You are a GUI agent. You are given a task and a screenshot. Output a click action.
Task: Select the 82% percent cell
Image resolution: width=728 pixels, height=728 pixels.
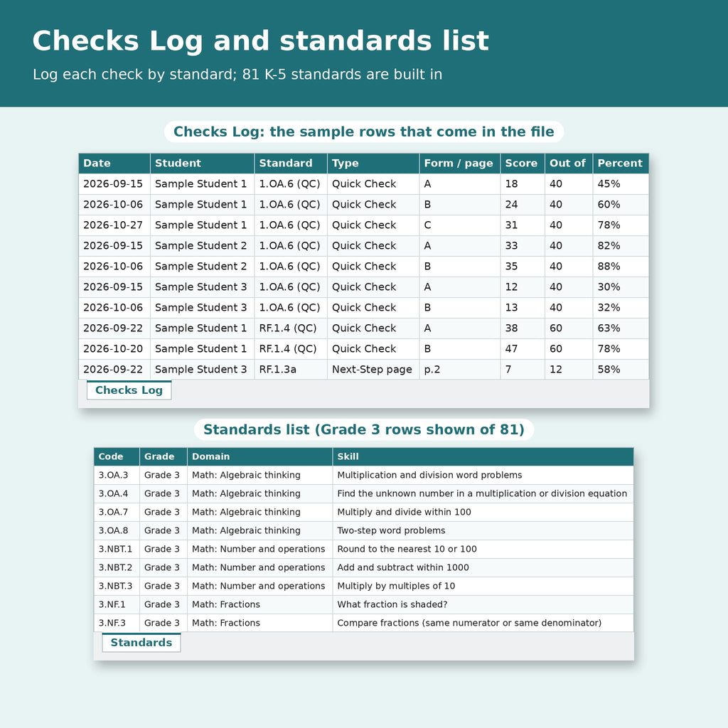[621, 245]
